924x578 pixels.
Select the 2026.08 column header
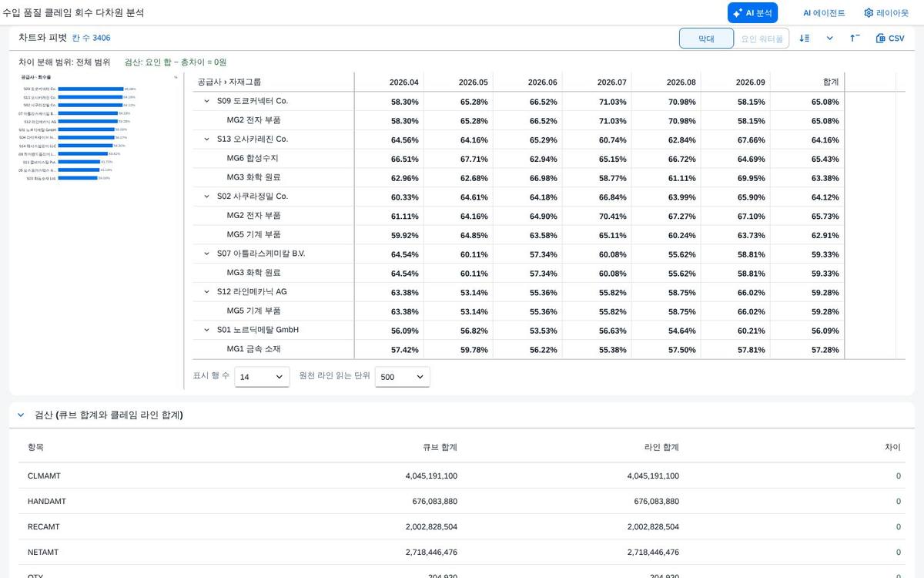tap(666, 82)
